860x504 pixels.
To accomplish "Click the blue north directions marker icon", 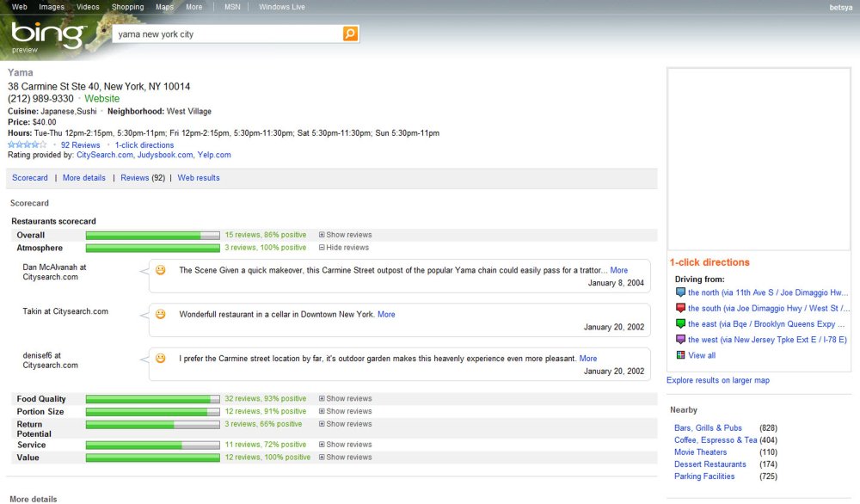I will click(x=680, y=292).
